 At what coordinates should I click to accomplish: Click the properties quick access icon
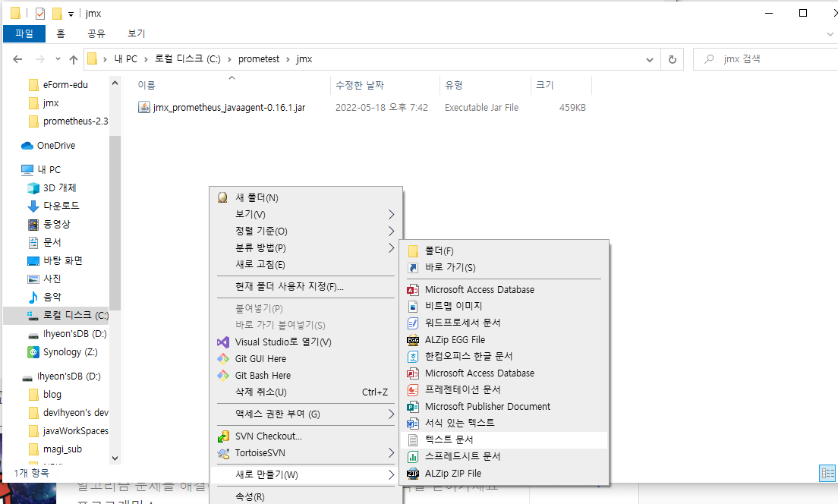pos(40,14)
